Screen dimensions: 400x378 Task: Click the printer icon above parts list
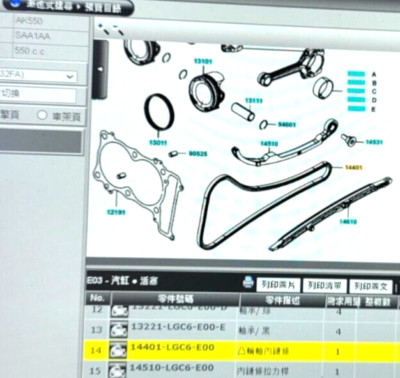pyautogui.click(x=248, y=282)
